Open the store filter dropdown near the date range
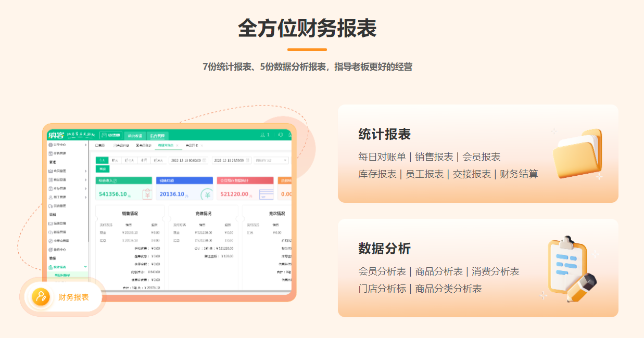The image size is (644, 338). [270, 161]
